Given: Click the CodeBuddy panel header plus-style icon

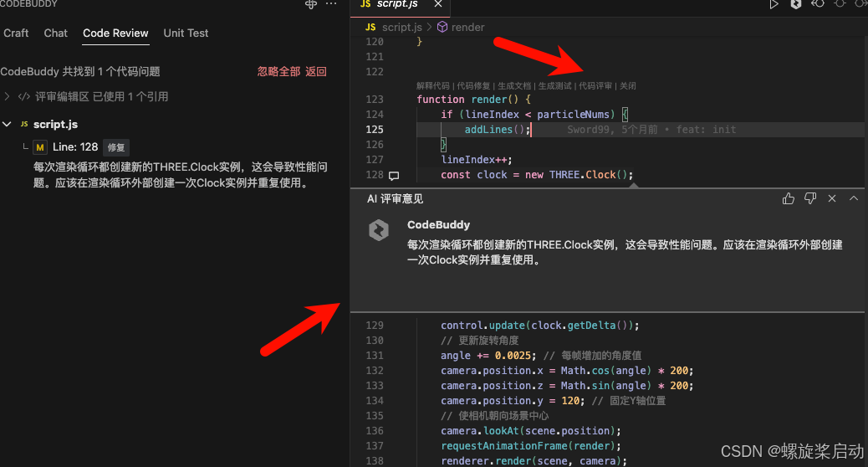Looking at the screenshot, I should tap(311, 4).
